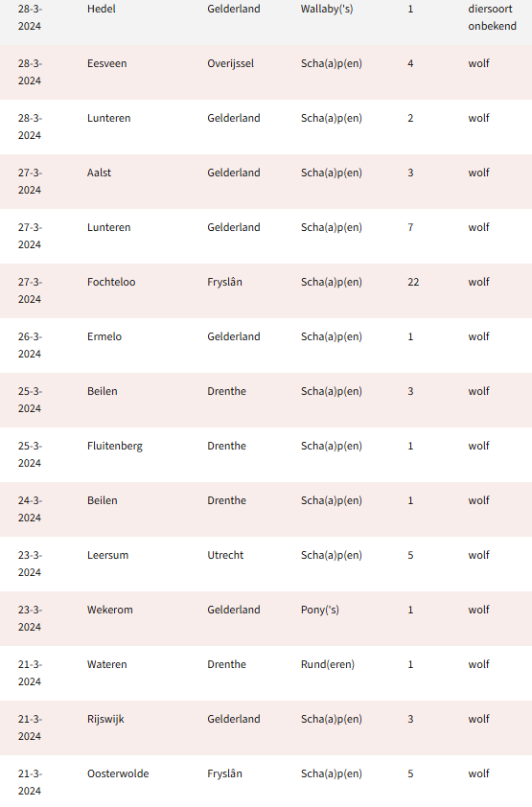Click the Aalst location cell
532x807 pixels.
coord(99,173)
